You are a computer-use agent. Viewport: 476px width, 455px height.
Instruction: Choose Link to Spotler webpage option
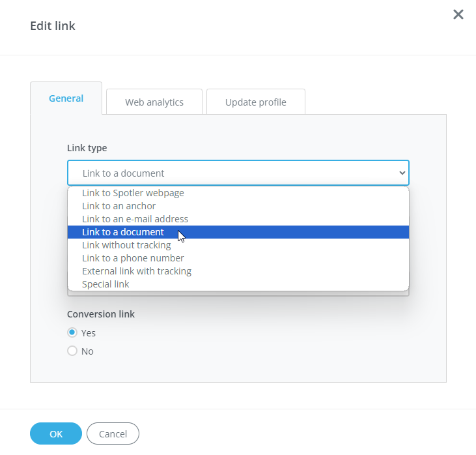pos(133,193)
